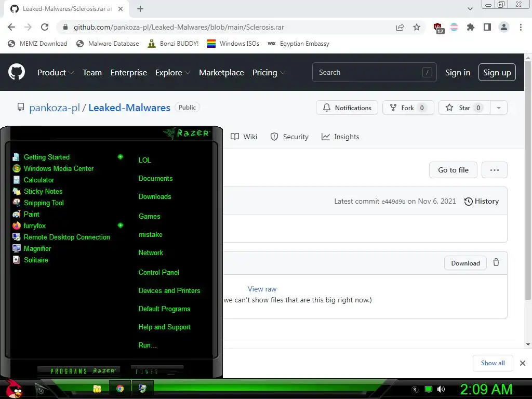
Task: Switch to the Security tab
Action: (289, 137)
